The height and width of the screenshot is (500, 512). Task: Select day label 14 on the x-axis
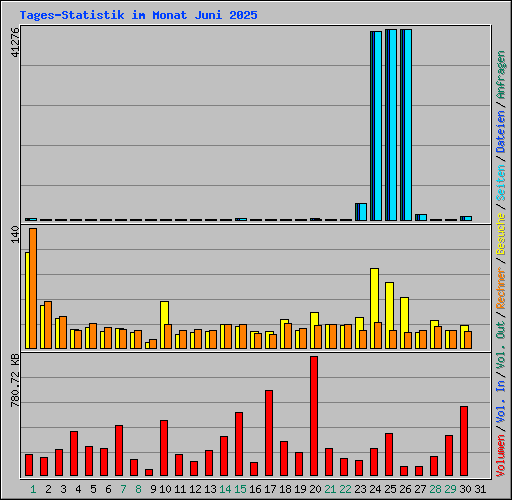225,489
